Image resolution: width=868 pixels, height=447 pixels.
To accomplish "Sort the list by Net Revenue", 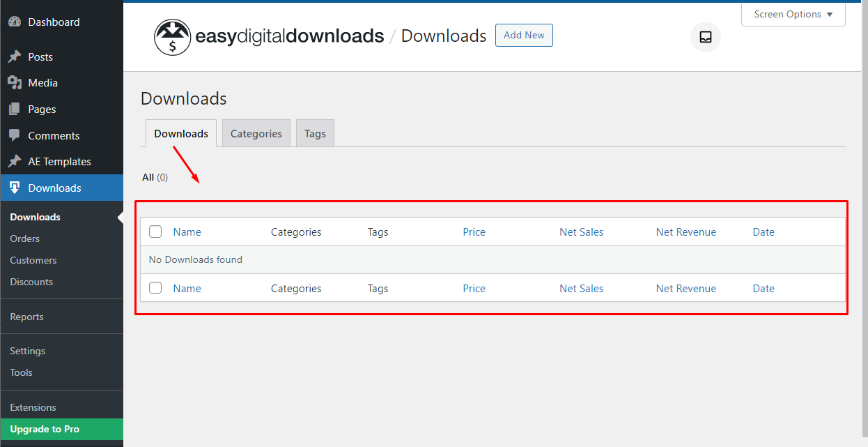I will tap(685, 232).
